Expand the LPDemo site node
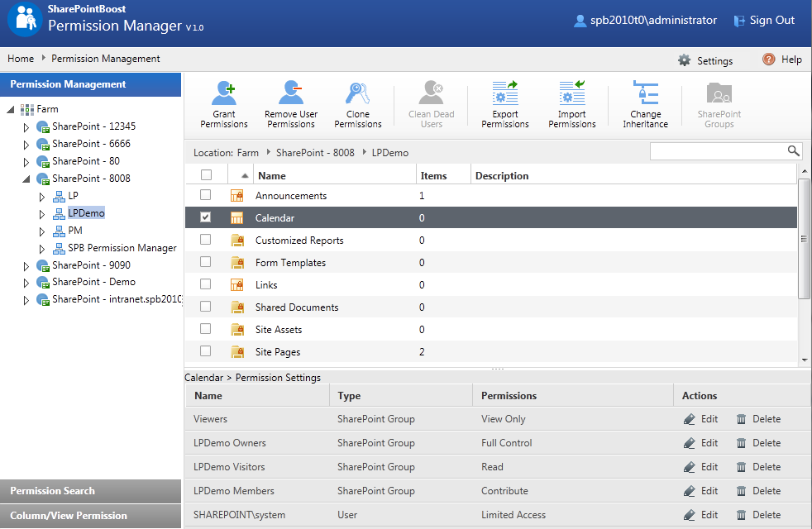The height and width of the screenshot is (529, 812). [x=42, y=214]
